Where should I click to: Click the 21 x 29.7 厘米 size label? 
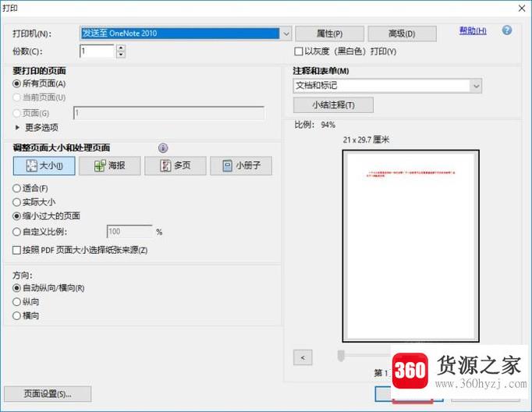click(366, 140)
